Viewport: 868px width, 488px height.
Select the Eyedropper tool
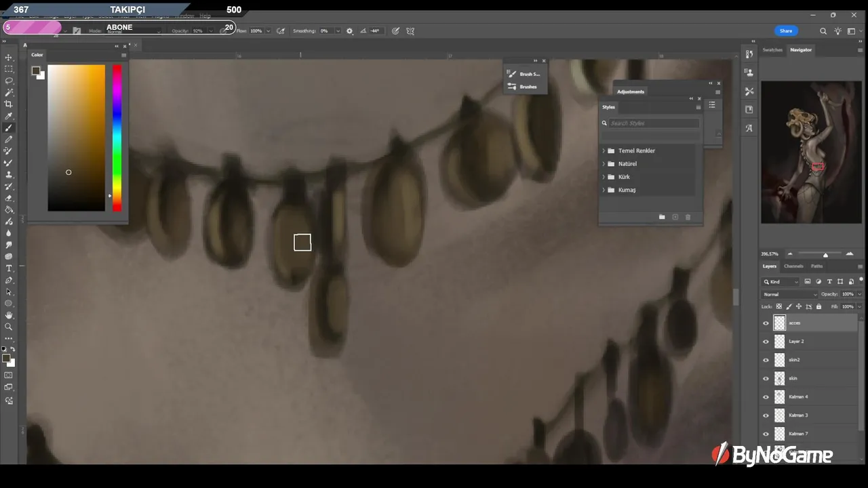tap(9, 116)
